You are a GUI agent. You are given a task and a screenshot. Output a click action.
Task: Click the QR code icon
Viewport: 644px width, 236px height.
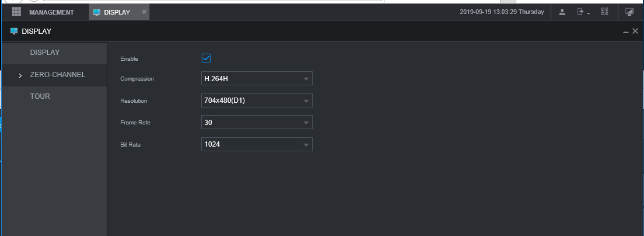(x=604, y=12)
